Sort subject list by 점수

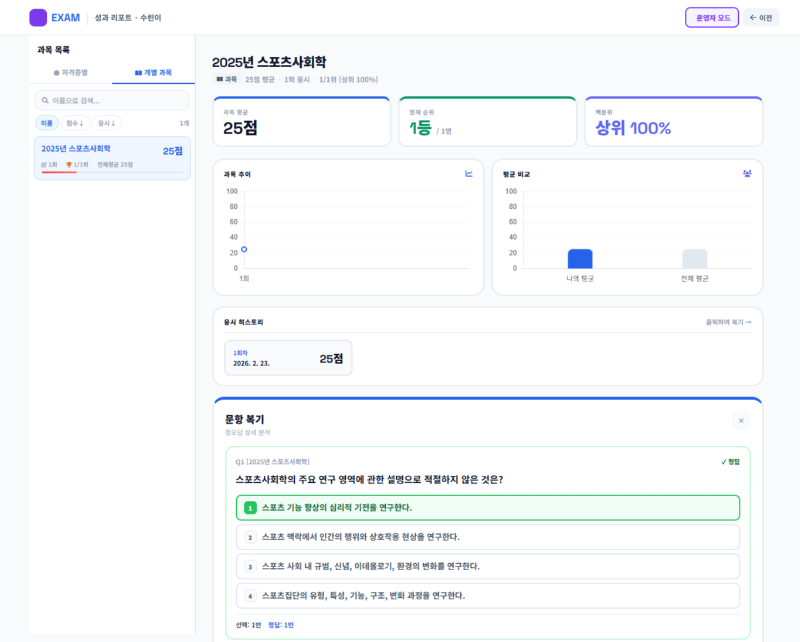(76, 123)
